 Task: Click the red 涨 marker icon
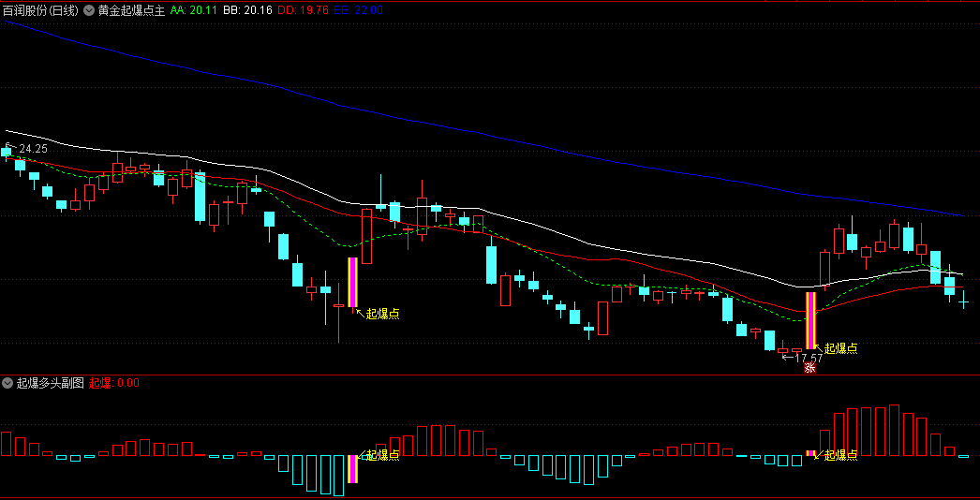810,367
